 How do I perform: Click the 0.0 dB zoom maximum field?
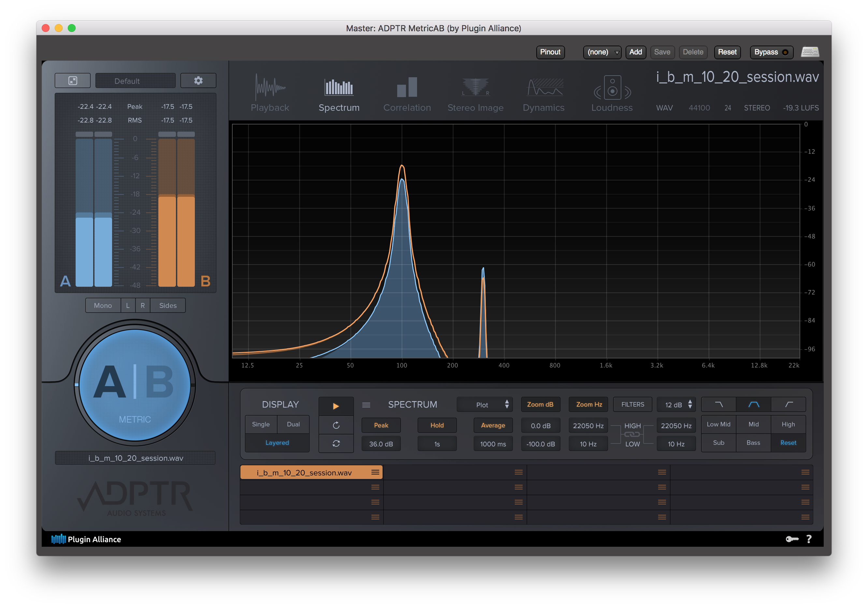click(541, 426)
